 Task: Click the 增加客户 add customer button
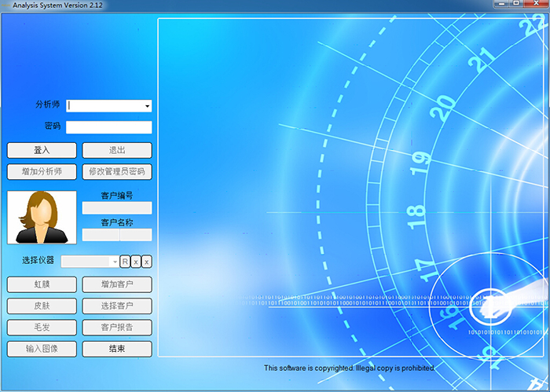click(117, 284)
